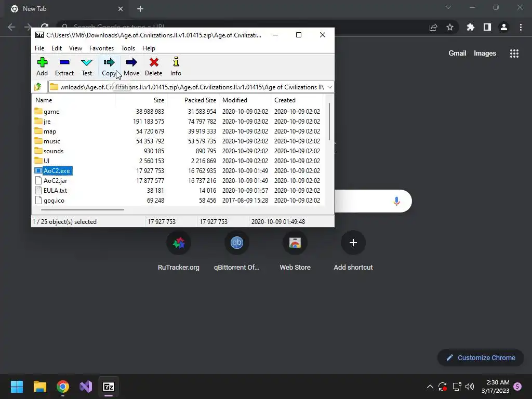Open the View menu

pos(75,48)
